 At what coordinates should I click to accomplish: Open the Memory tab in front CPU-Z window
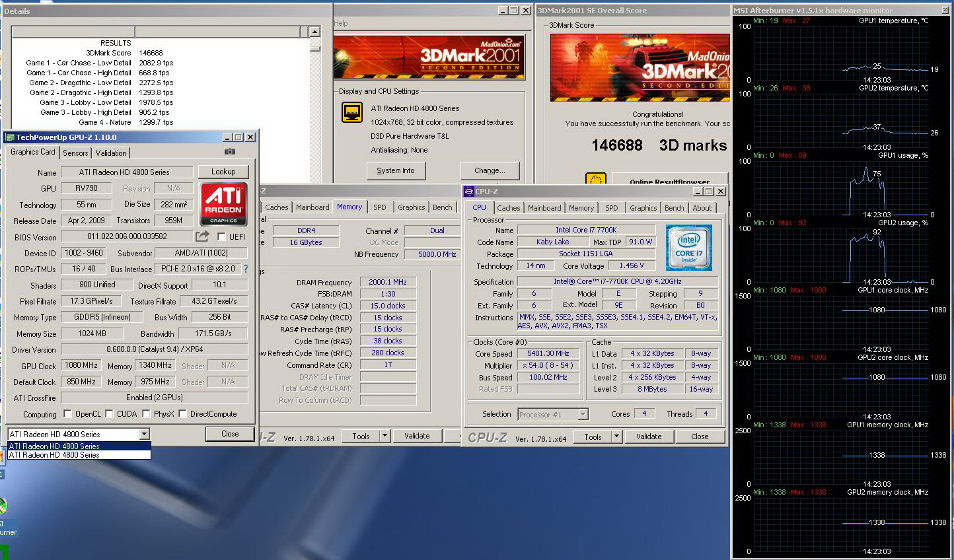coord(581,208)
